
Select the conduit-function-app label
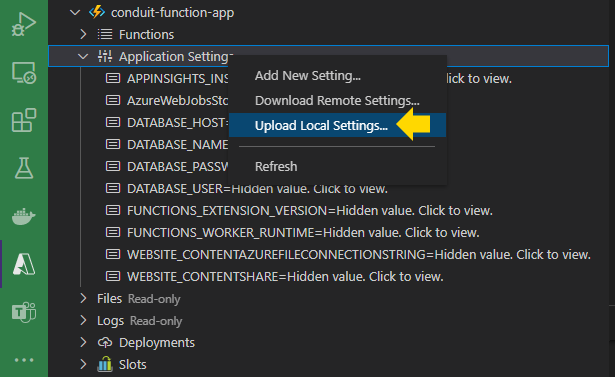[173, 13]
